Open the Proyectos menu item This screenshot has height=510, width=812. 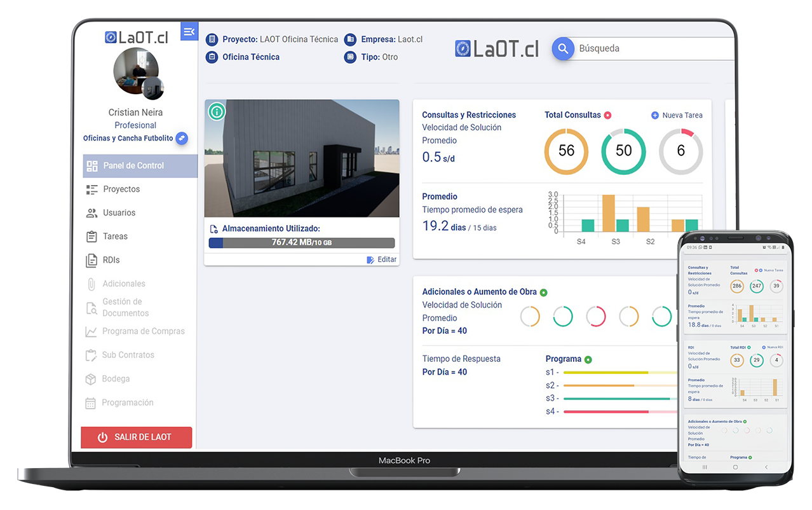(121, 190)
